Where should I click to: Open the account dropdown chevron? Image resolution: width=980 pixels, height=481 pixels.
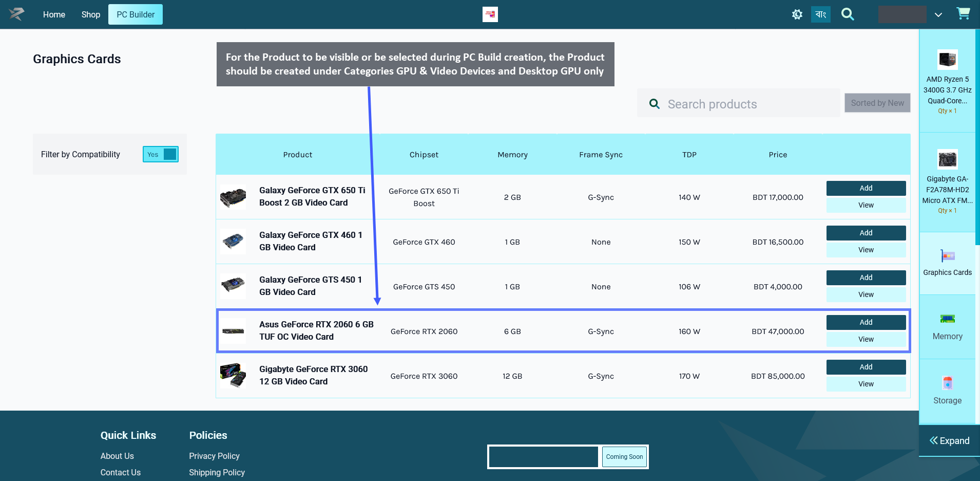point(938,15)
